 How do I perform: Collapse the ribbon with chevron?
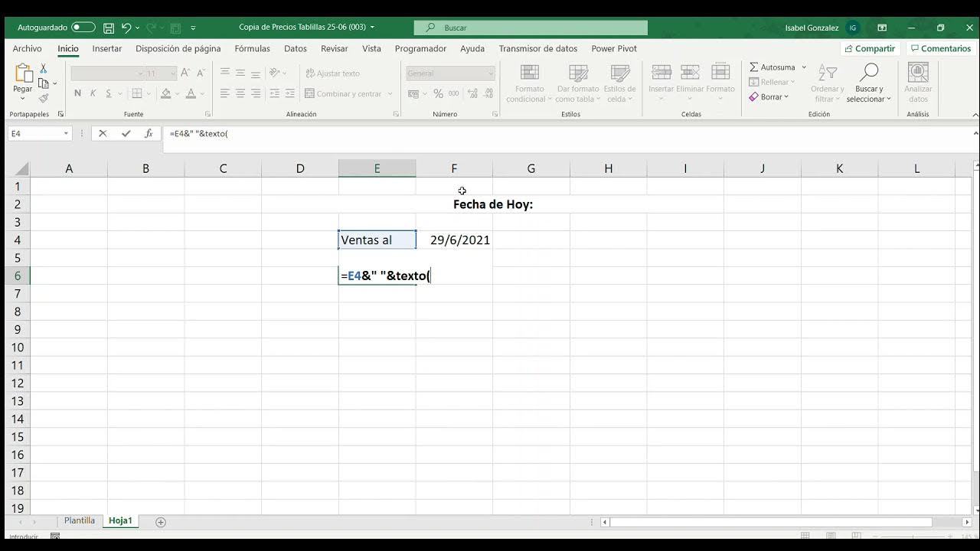[975, 114]
